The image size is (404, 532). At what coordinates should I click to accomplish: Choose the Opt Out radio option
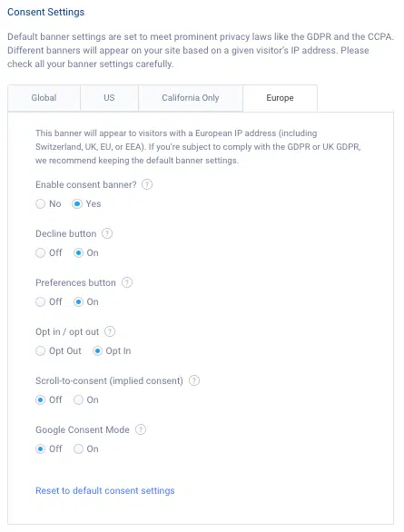(x=40, y=350)
